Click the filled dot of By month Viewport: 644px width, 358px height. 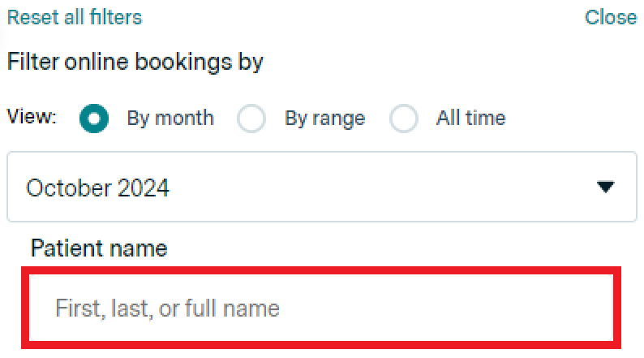(94, 119)
